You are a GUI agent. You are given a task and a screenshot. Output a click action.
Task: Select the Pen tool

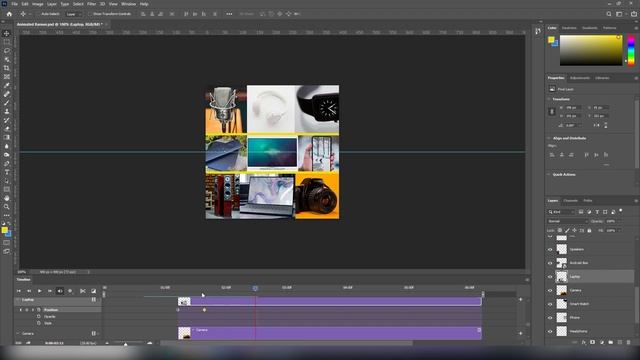(x=7, y=163)
